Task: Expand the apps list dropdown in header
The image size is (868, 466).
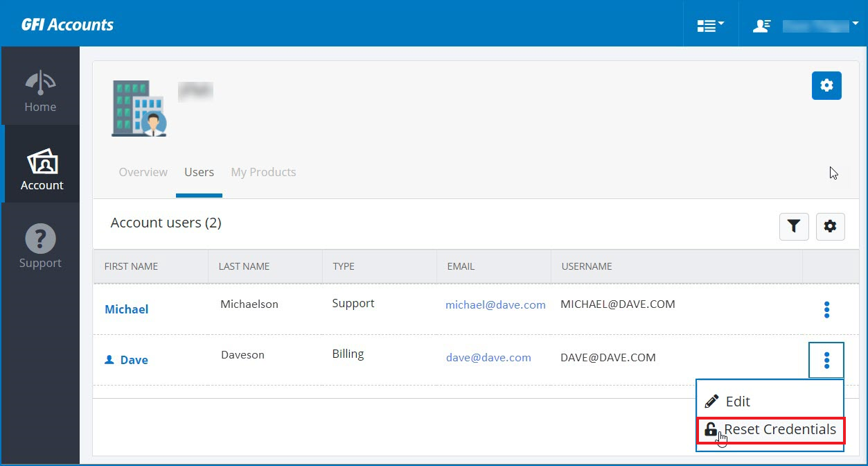Action: point(710,26)
